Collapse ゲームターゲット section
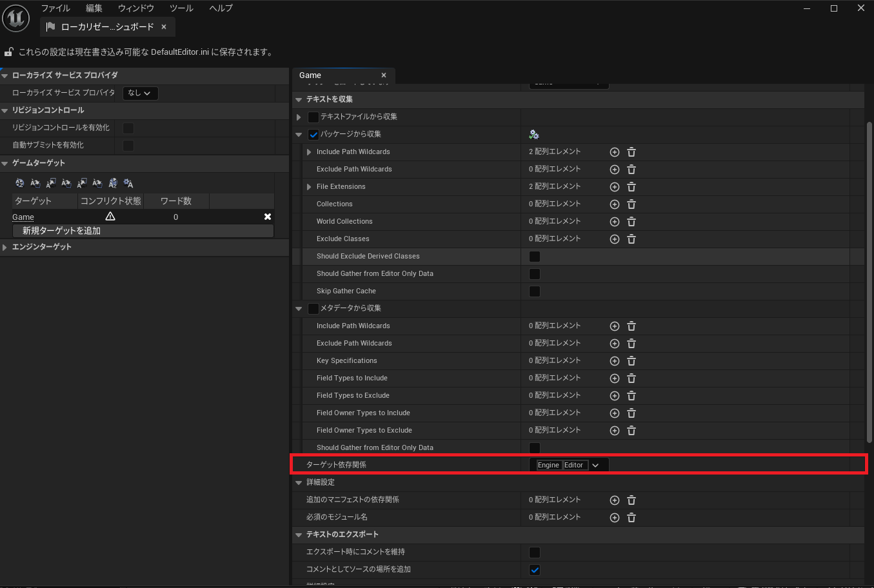 [x=5, y=164]
